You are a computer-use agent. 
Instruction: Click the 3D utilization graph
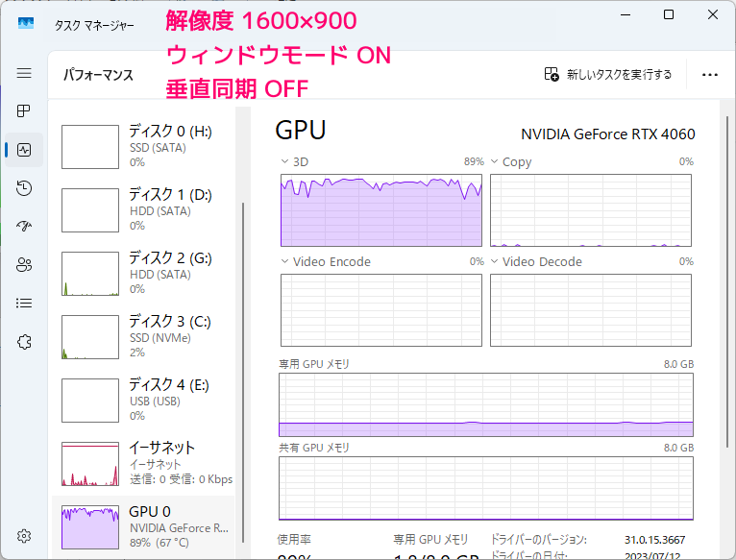pyautogui.click(x=381, y=210)
